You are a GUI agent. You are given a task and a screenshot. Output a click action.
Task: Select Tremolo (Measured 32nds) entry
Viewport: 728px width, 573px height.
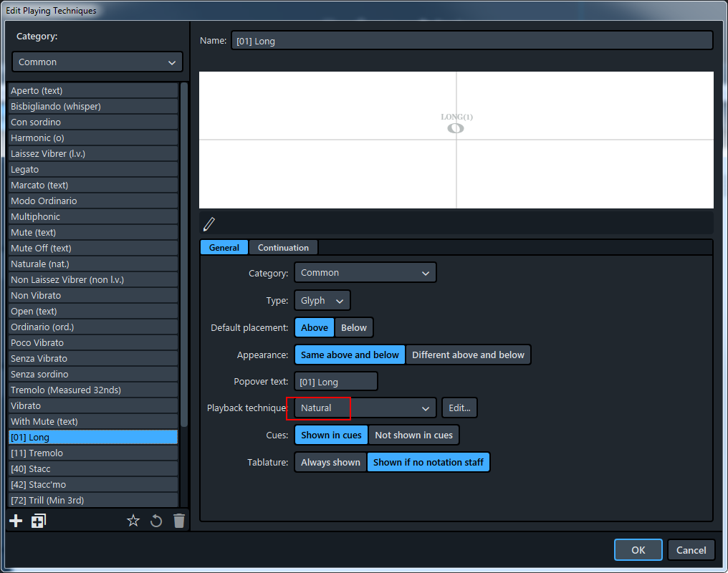[93, 390]
